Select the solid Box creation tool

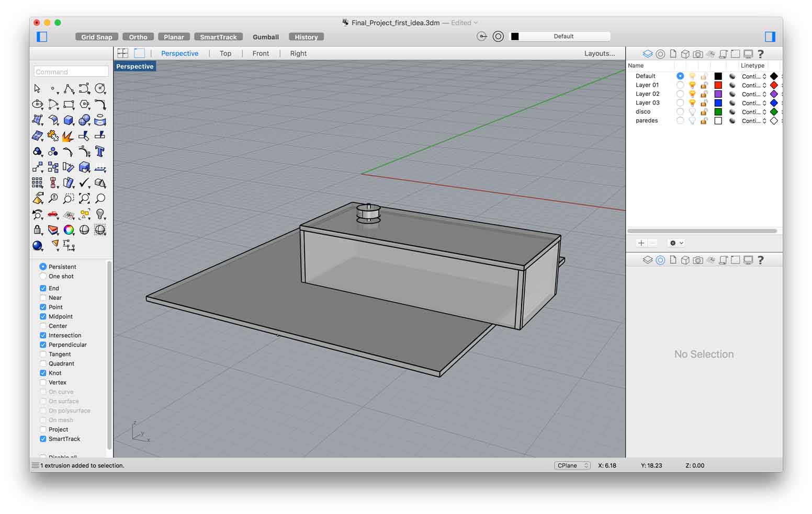[x=69, y=120]
